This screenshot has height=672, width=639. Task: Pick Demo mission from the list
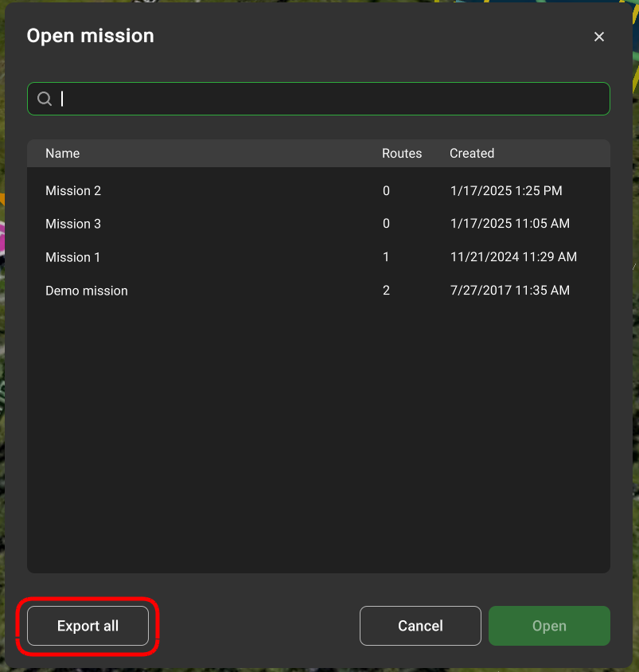coord(87,291)
